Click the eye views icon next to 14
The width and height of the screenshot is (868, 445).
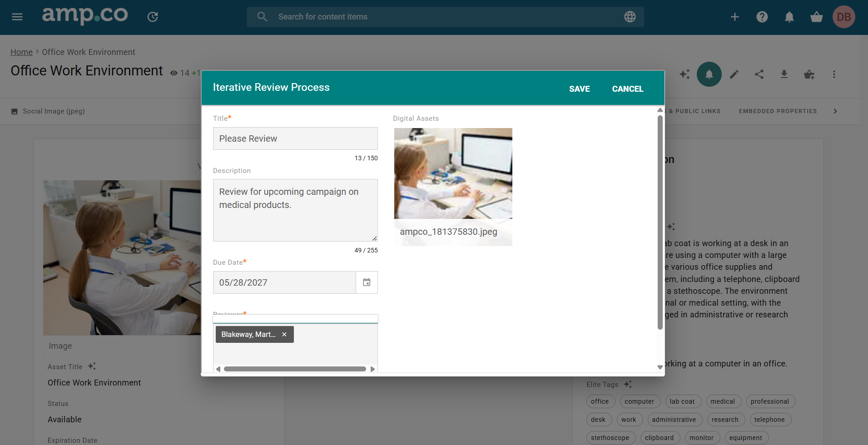tap(174, 73)
